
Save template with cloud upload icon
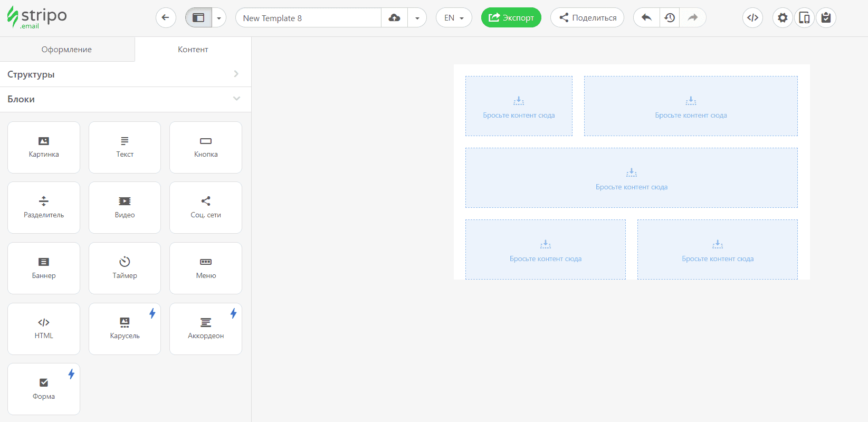pyautogui.click(x=394, y=17)
